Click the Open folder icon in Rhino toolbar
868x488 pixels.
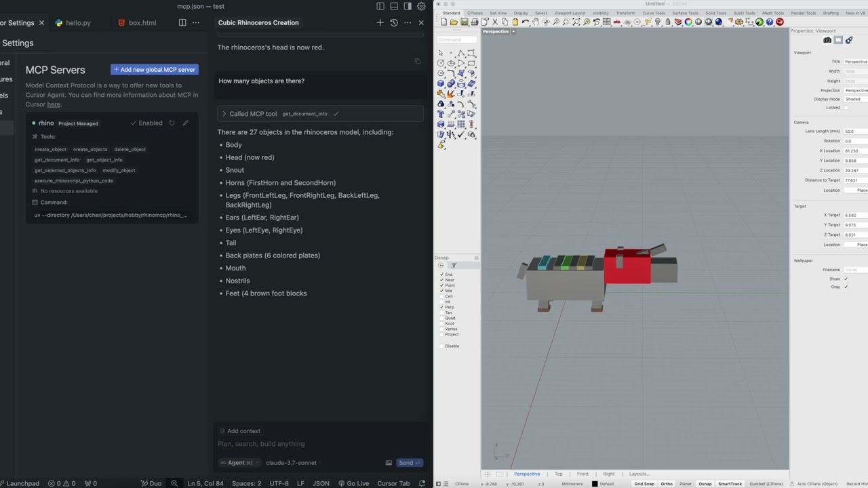point(454,22)
